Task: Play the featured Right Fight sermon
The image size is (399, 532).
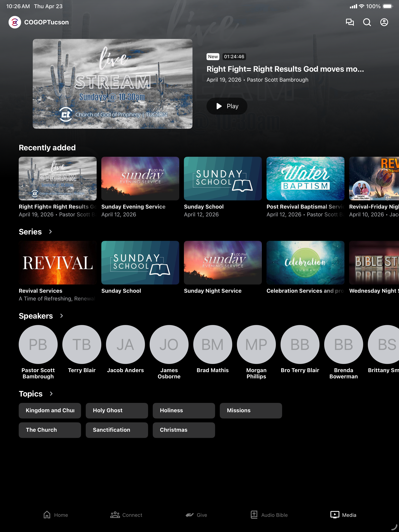Action: pos(227,106)
